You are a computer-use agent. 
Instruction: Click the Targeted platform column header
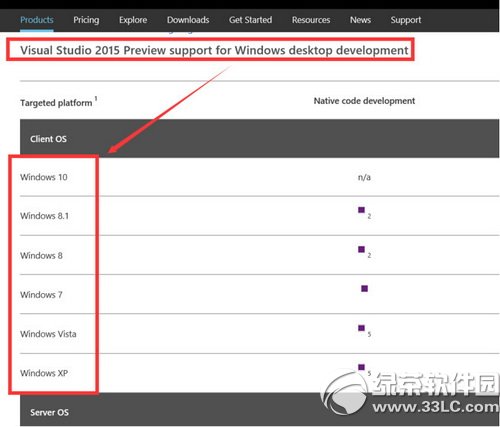pos(56,103)
